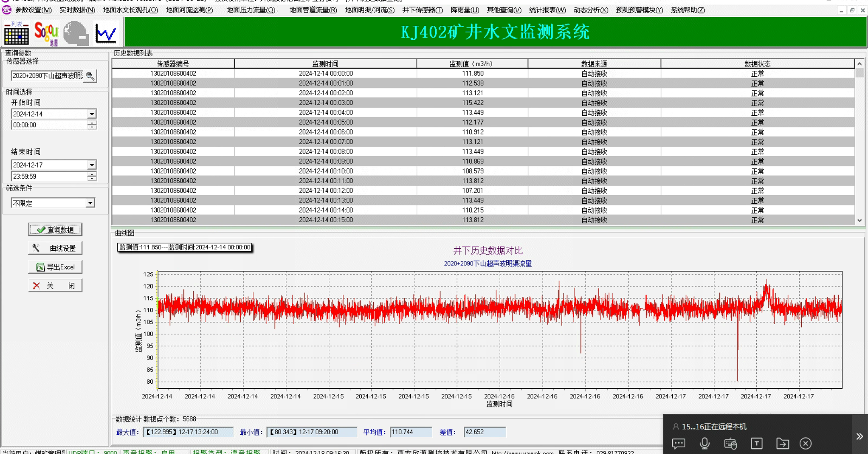Viewport: 868px width, 454px height.
Task: Click the globe map toolbar icon
Action: pos(76,33)
